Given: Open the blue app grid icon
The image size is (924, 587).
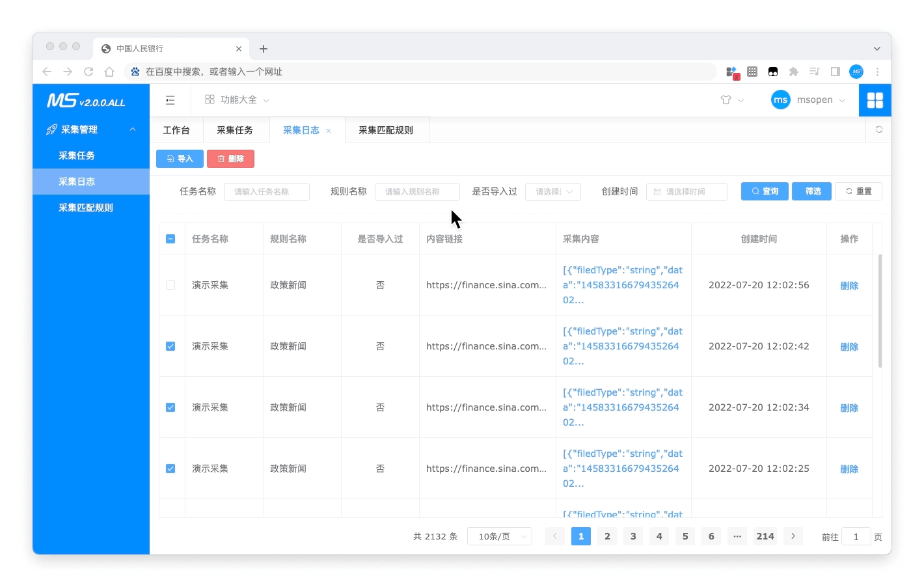Looking at the screenshot, I should pyautogui.click(x=875, y=100).
